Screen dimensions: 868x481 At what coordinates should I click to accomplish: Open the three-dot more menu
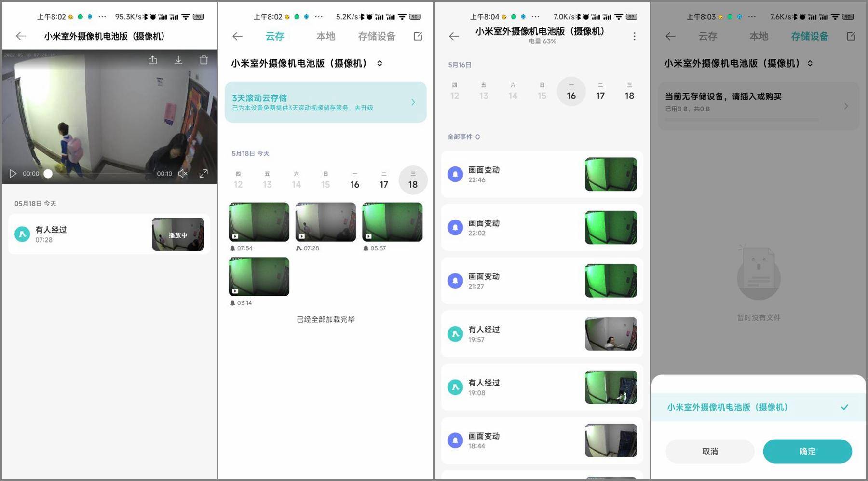[x=634, y=36]
